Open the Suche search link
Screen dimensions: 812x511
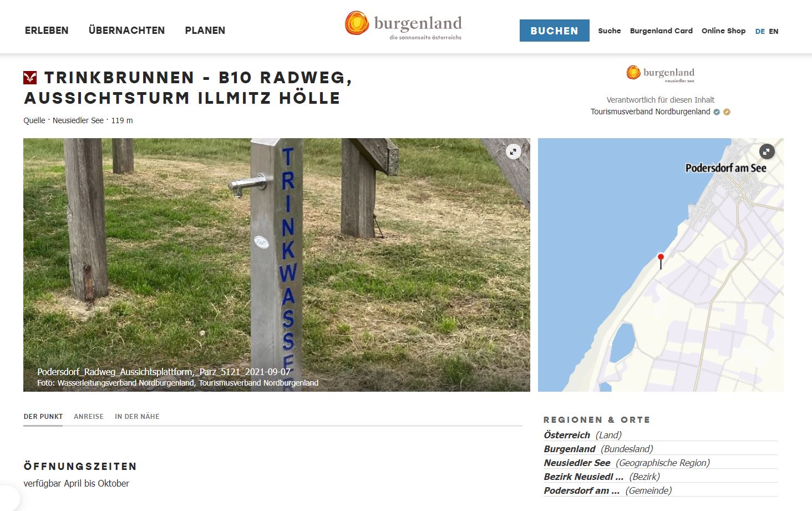609,31
